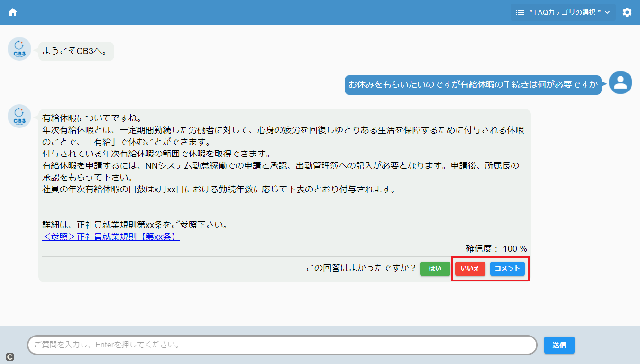Click the 有給休暇についてですね answer text
This screenshot has height=364, width=640.
point(93,117)
